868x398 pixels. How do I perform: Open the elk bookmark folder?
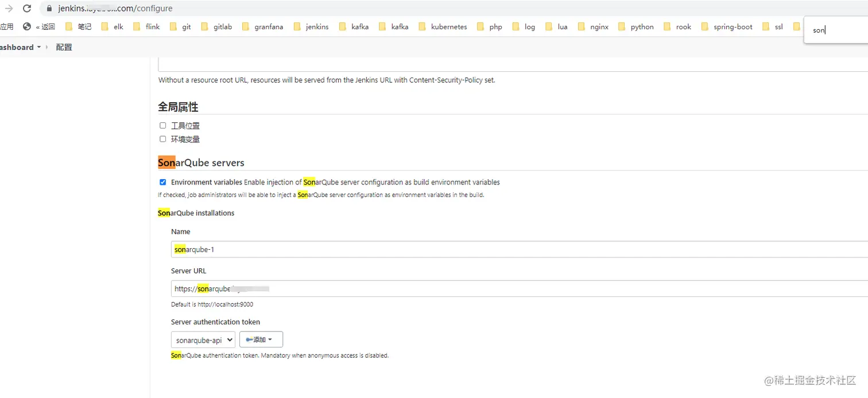[112, 26]
